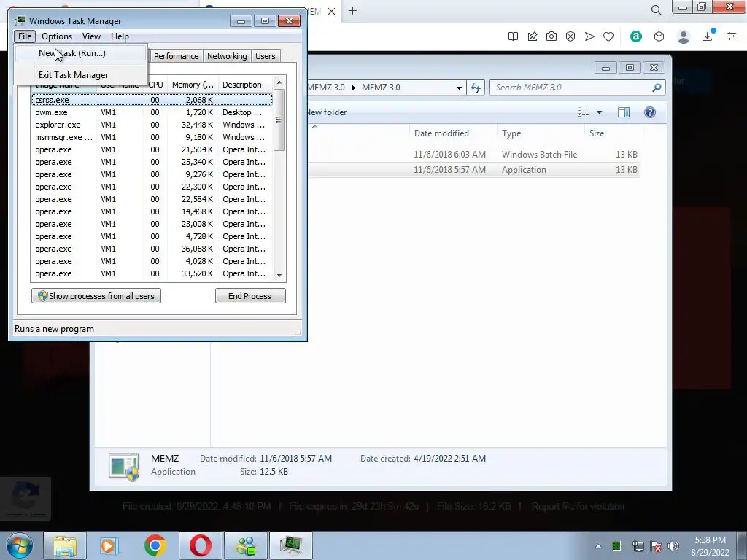The image size is (747, 560).
Task: Click the MEMZ application icon in details pane
Action: coord(124,466)
